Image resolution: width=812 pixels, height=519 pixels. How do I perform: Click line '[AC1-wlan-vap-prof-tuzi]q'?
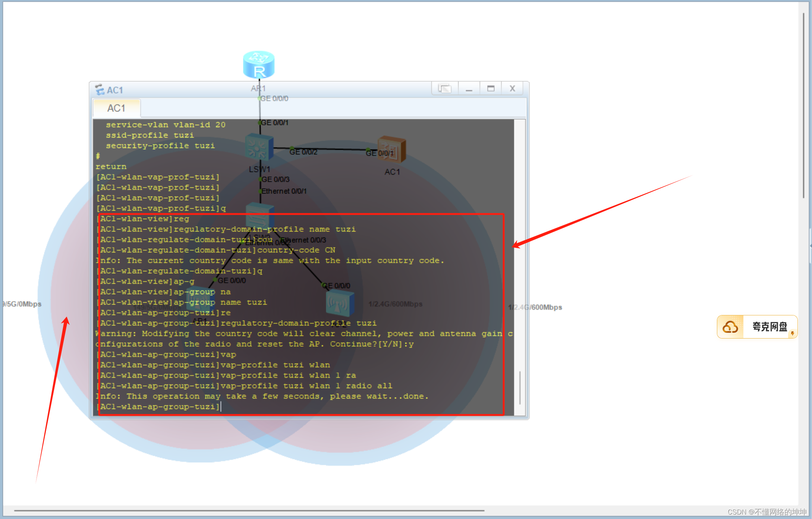point(161,208)
